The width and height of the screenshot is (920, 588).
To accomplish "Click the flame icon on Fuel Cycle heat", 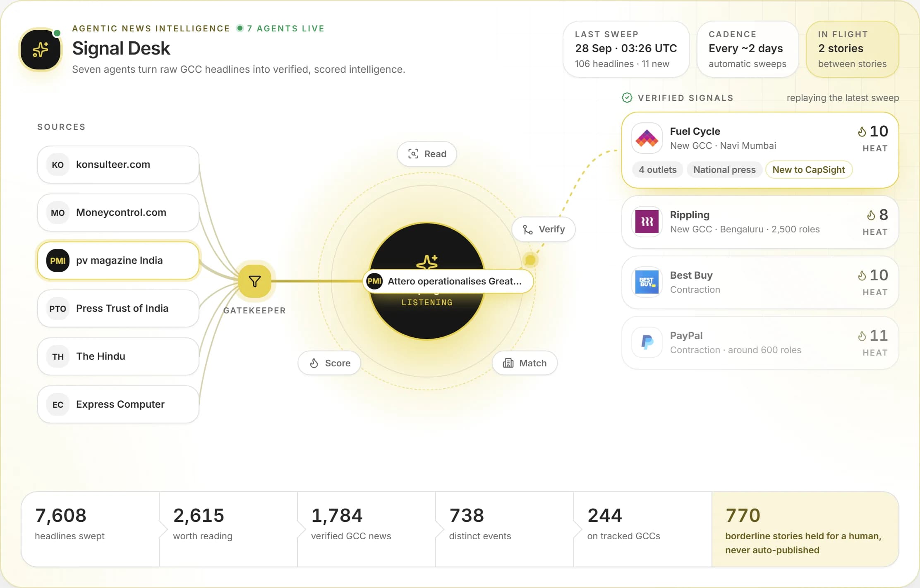I will tap(862, 131).
